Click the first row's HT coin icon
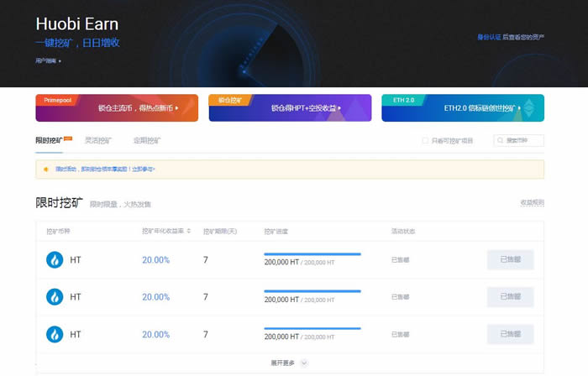 click(55, 260)
